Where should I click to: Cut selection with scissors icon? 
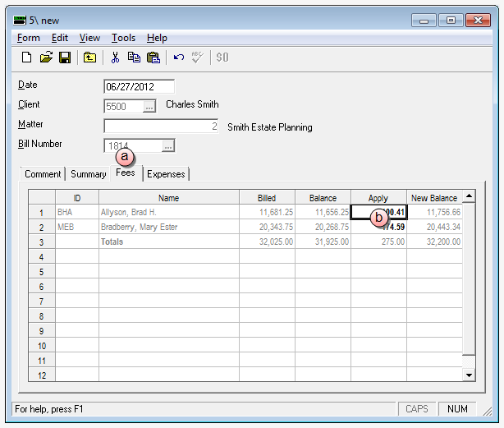tap(115, 58)
